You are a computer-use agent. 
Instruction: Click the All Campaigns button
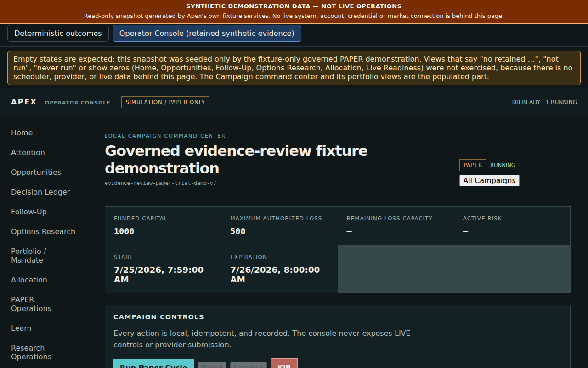pos(489,180)
